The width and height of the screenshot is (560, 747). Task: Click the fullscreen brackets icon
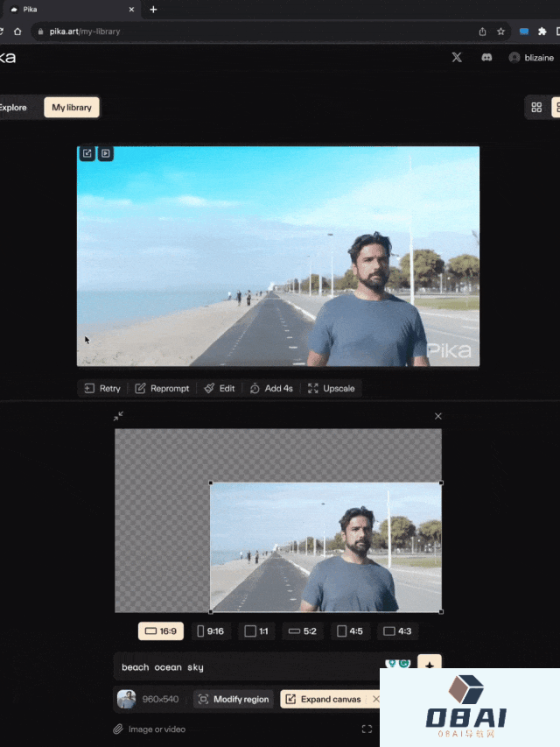[x=367, y=729]
